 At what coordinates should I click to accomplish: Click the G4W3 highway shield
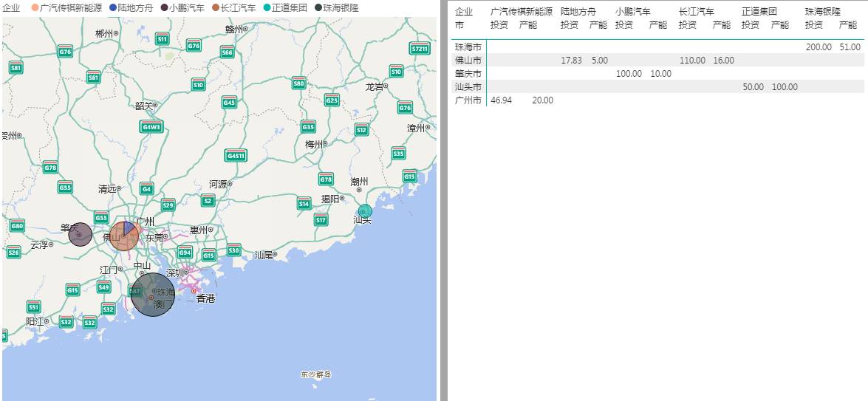[x=151, y=127]
